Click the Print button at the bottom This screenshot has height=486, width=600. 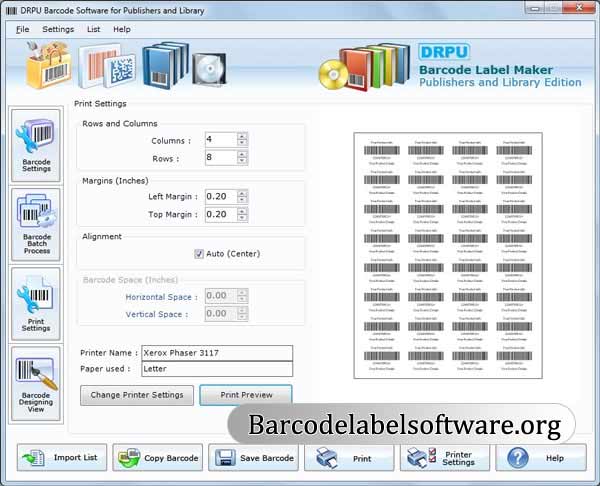(x=349, y=457)
